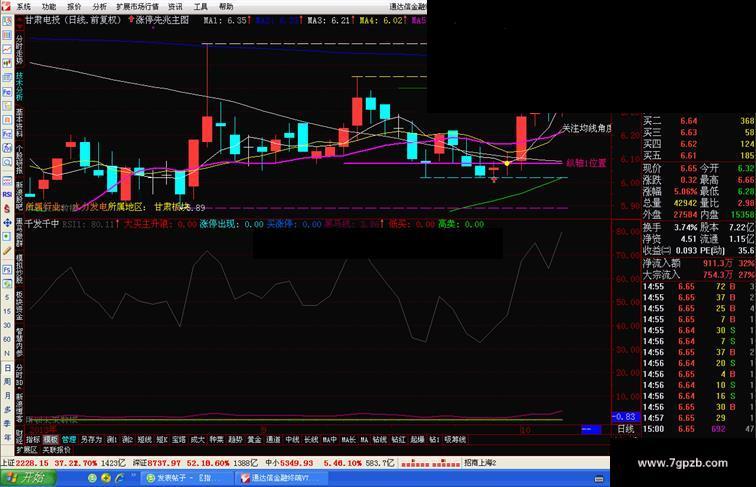Click the 管理 button in bottom bar

[x=69, y=440]
